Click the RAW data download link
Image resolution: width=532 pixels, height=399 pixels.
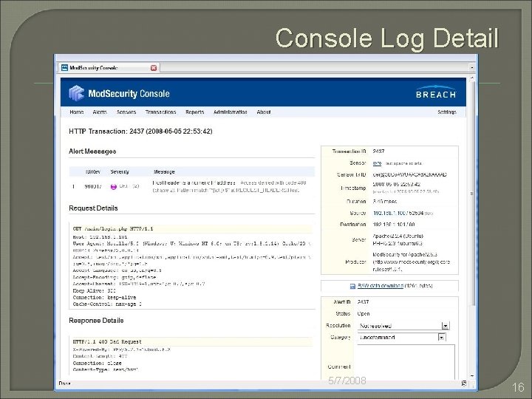[381, 286]
